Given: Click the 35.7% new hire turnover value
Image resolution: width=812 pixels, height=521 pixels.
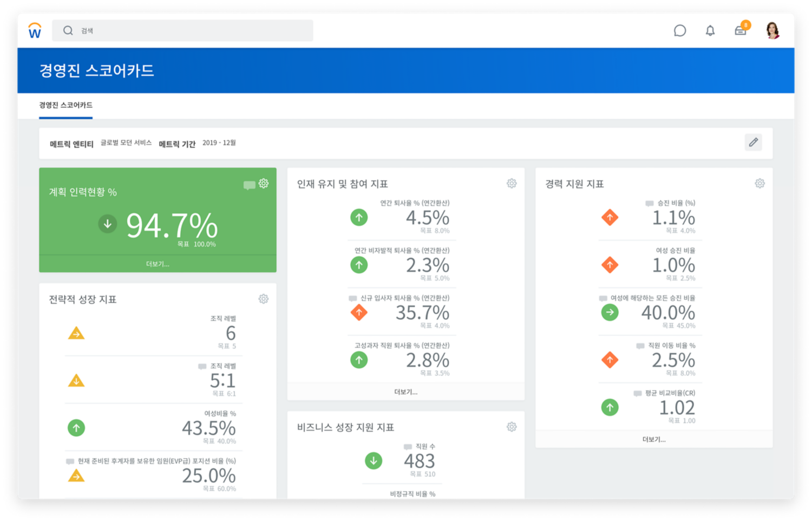Looking at the screenshot, I should tap(422, 312).
